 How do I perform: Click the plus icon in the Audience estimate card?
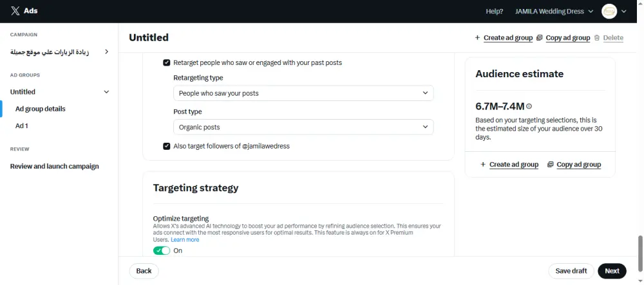pyautogui.click(x=483, y=165)
